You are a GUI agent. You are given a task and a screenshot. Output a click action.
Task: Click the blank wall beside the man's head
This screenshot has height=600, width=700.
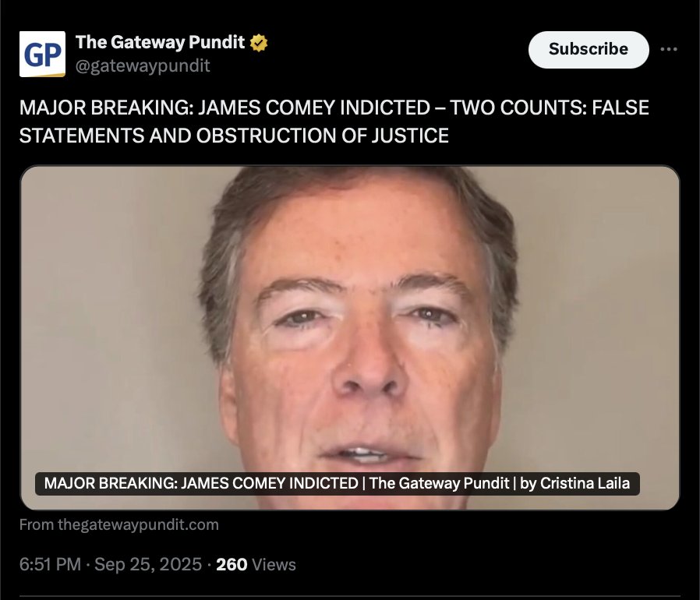[111, 312]
